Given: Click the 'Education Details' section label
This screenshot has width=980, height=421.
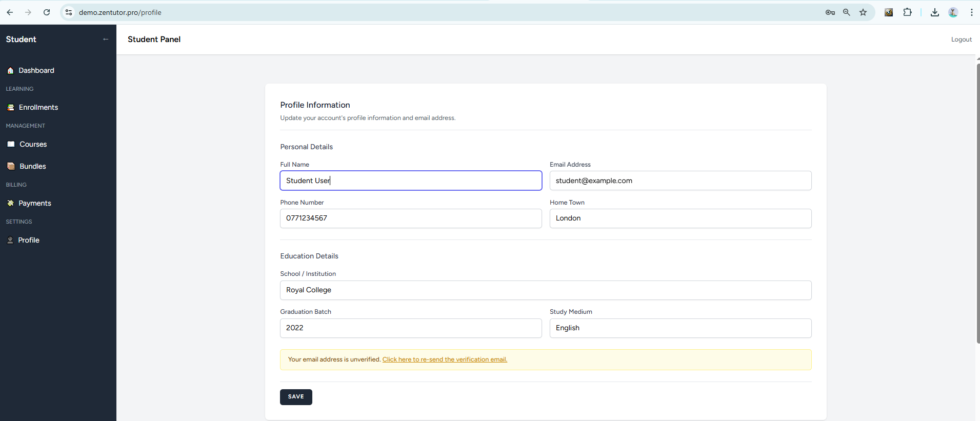Looking at the screenshot, I should [309, 256].
